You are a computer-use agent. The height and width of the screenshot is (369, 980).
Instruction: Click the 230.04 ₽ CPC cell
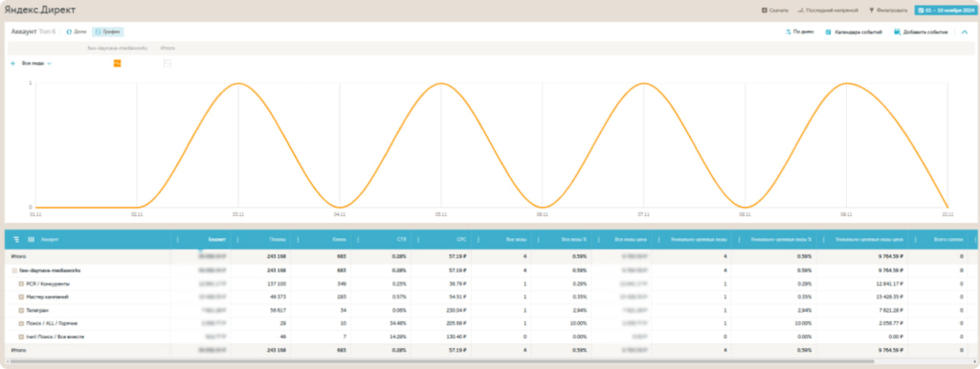pos(457,310)
